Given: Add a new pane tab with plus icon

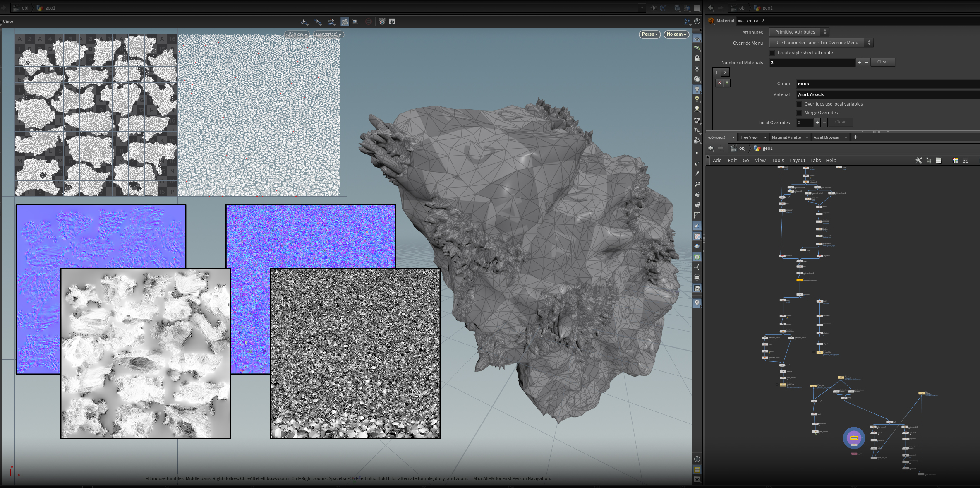Looking at the screenshot, I should tap(855, 137).
